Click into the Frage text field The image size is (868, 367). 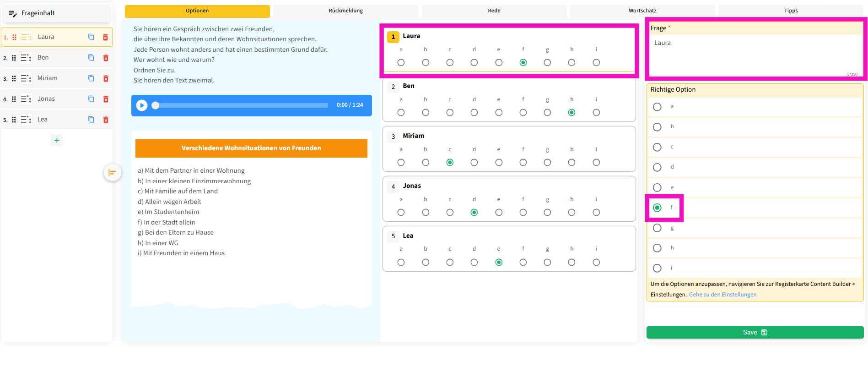[x=754, y=55]
